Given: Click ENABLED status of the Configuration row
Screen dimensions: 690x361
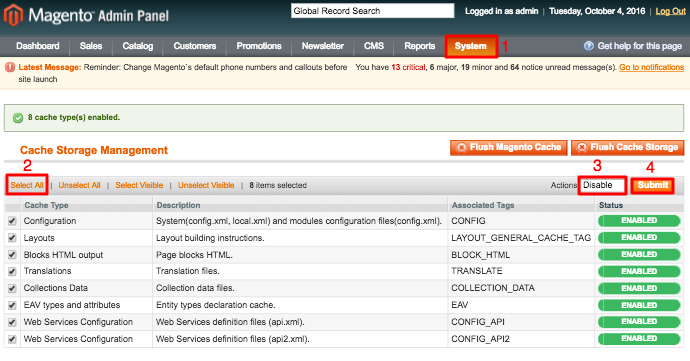Looking at the screenshot, I should [x=639, y=221].
